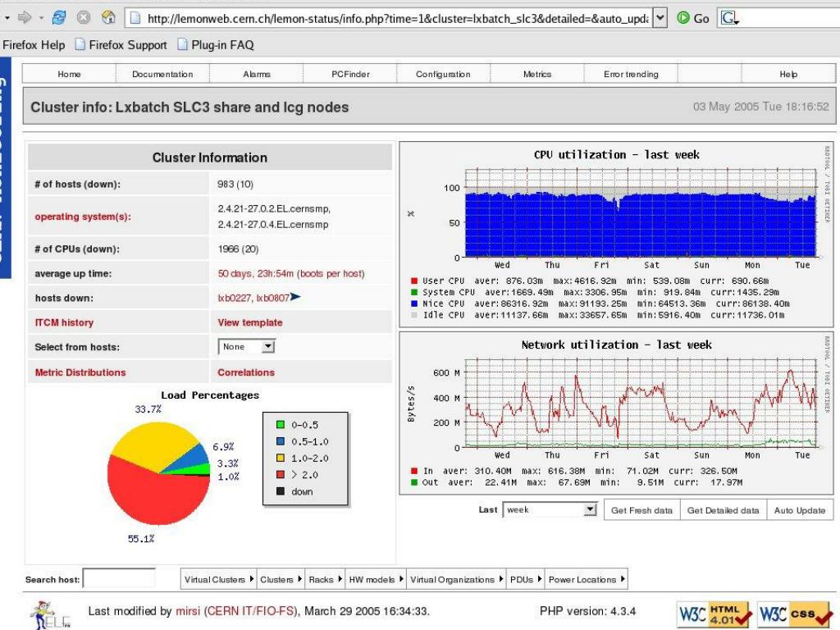840x630 pixels.
Task: Click the blue arrow after hosts down list
Action: 295,298
